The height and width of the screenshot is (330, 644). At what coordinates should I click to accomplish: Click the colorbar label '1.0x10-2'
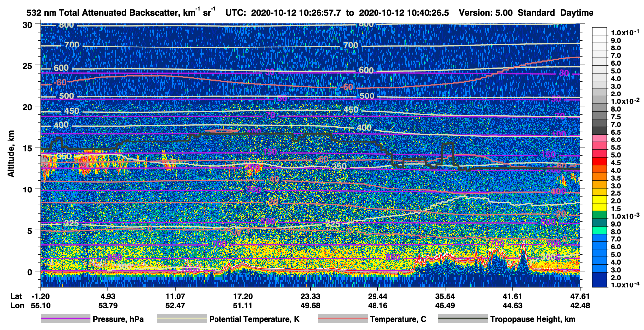coord(625,101)
